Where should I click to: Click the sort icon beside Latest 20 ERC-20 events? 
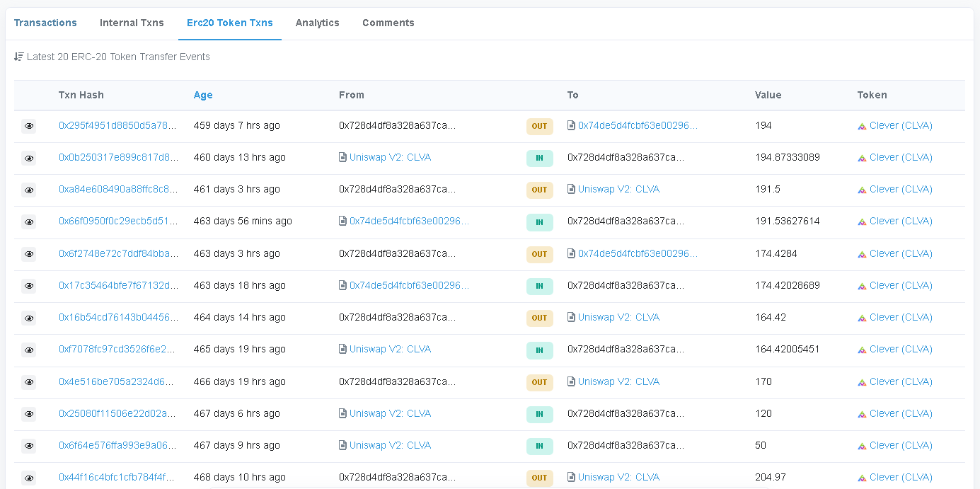19,57
